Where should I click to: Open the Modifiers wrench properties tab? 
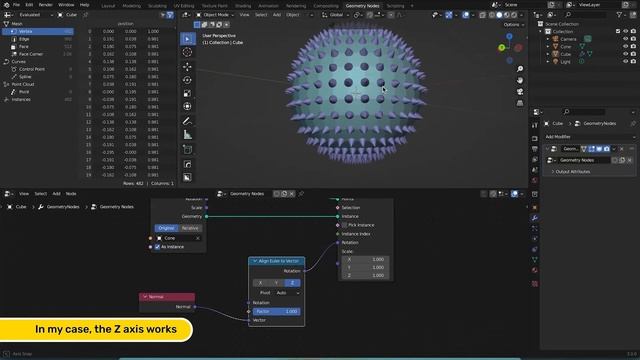(x=535, y=218)
